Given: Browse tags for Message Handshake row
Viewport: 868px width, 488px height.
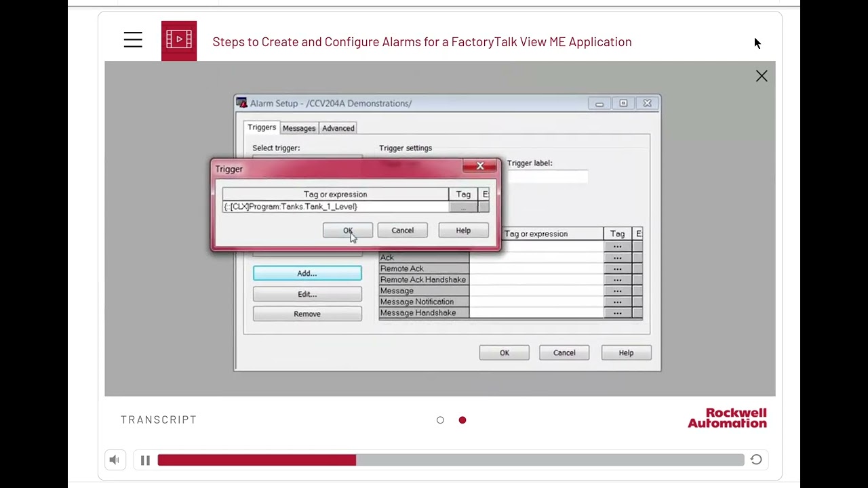Looking at the screenshot, I should [617, 312].
